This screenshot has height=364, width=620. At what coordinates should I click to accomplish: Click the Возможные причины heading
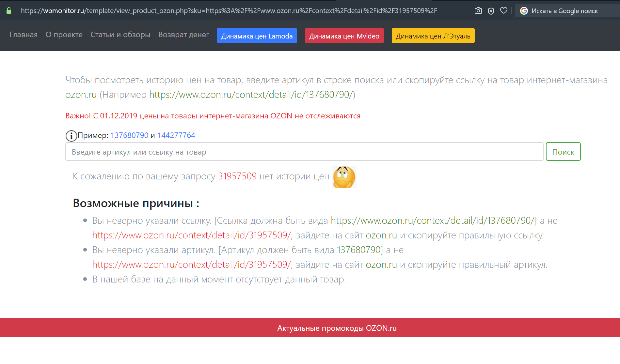pos(136,203)
